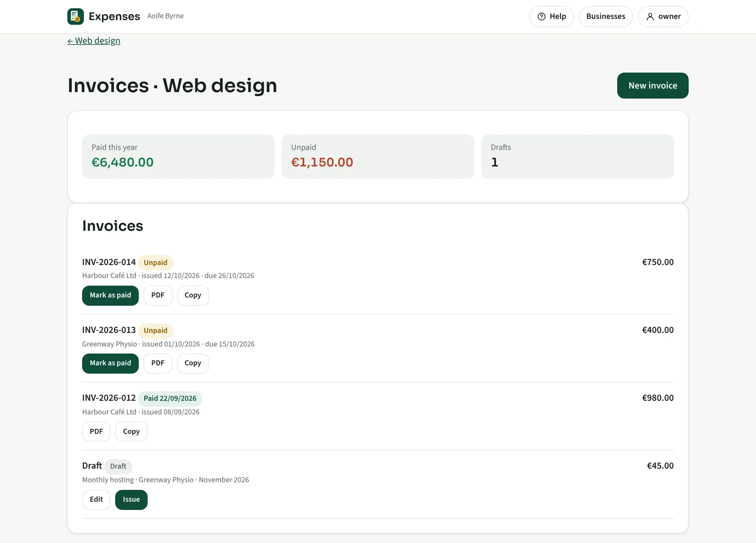Image resolution: width=756 pixels, height=543 pixels.
Task: Click the Unpaid badge on INV-2026-014
Action: 155,263
